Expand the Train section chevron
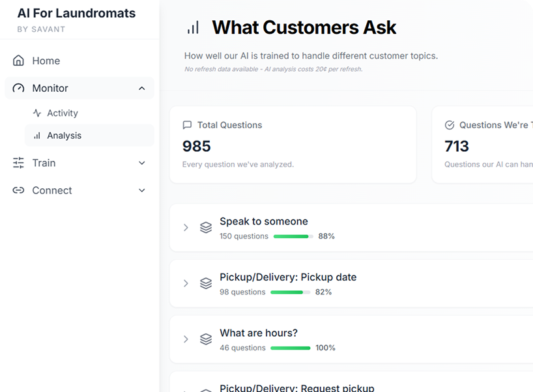 [142, 163]
